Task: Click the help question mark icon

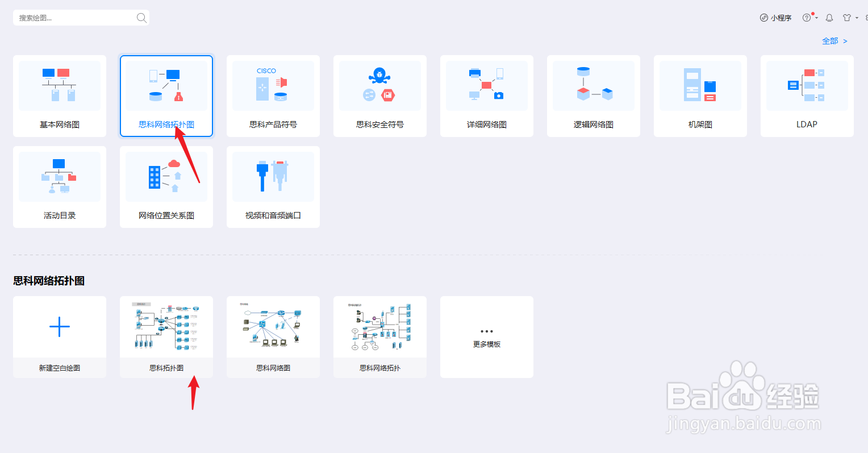Action: (807, 18)
